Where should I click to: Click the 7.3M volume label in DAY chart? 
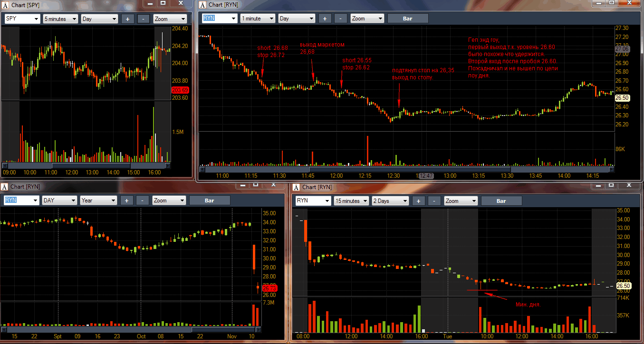click(269, 302)
